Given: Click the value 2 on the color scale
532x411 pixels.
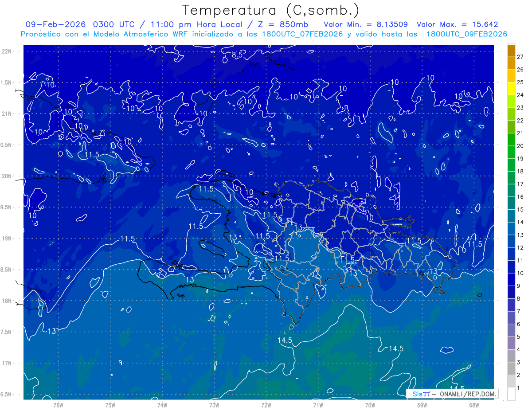Looking at the screenshot, I should point(519,375).
